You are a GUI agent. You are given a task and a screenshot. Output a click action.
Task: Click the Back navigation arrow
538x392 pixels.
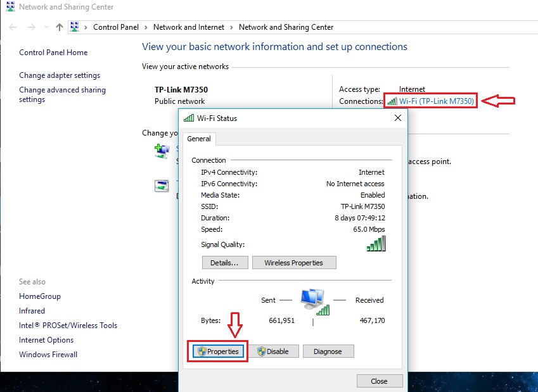tap(14, 27)
